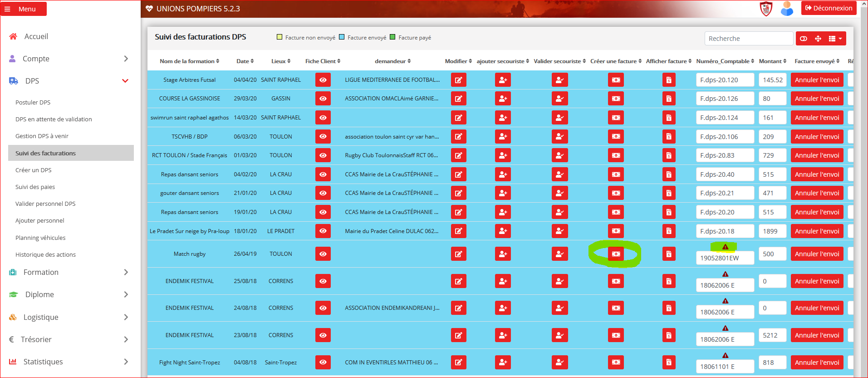Show invoice for Repas dansant seniors 19/01/20
This screenshot has height=378, width=868.
(x=669, y=212)
